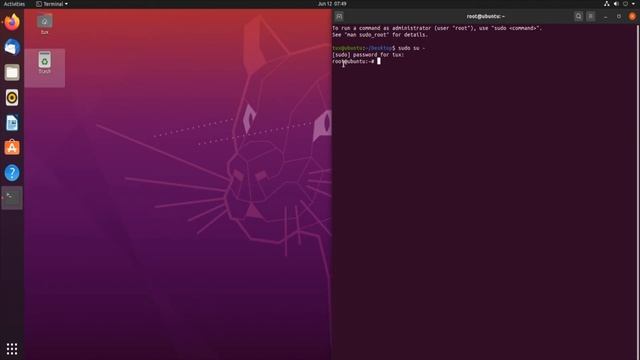Maximize the terminal window
This screenshot has width=640, height=360.
[619, 16]
